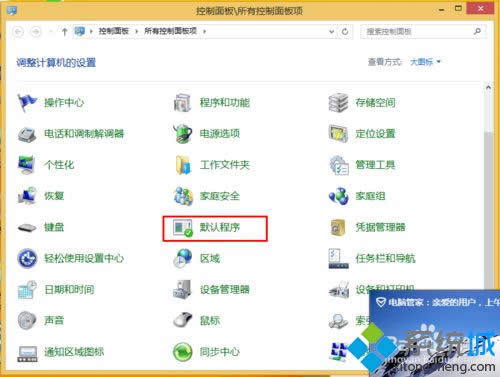Click the 电源选项 link text
This screenshot has width=500, height=377.
(x=220, y=134)
